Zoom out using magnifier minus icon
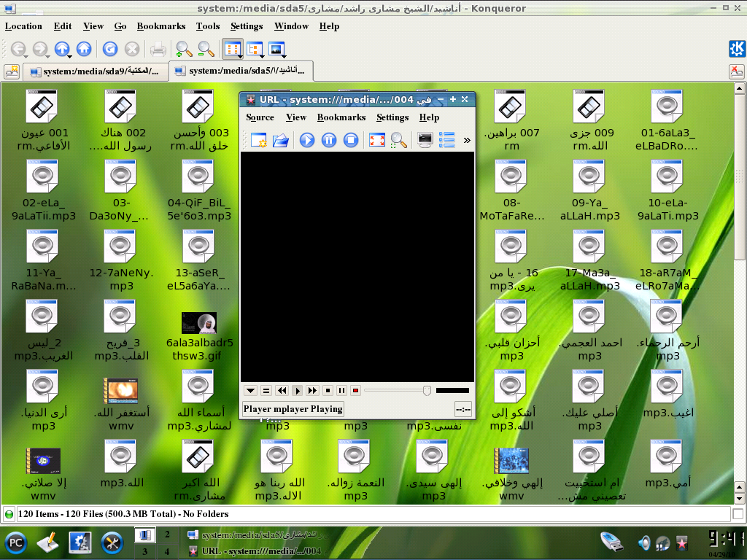 206,49
